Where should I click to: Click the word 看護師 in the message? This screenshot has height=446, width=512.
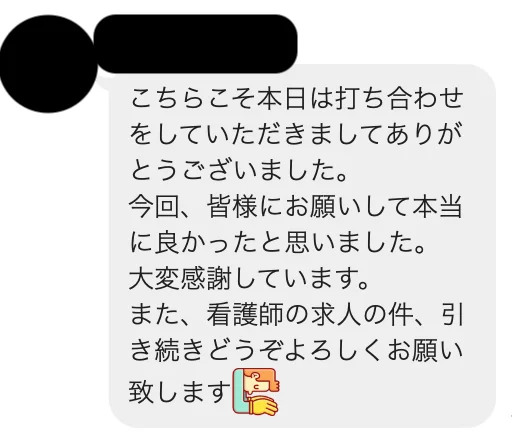[245, 315]
